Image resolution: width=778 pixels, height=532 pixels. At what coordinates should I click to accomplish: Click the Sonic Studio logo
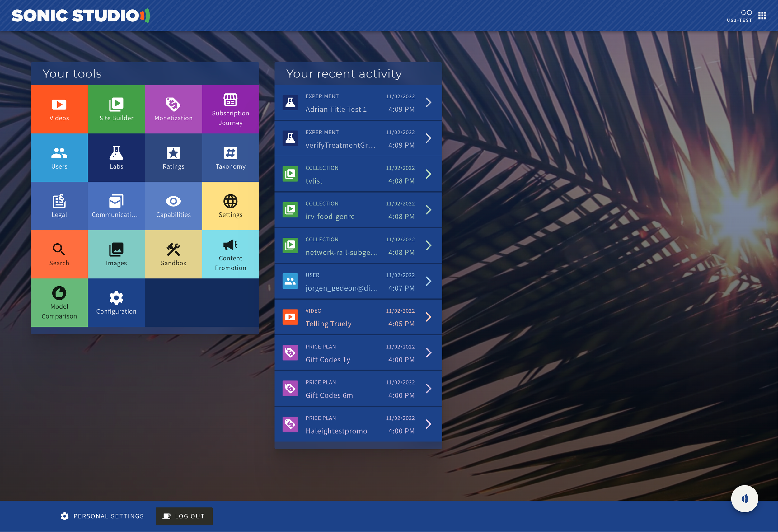tap(80, 15)
